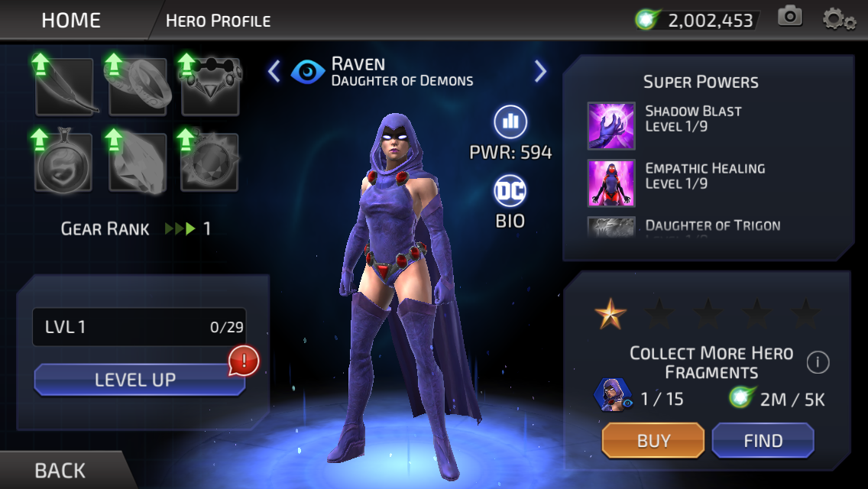Buy hero fragments with BUY button

653,440
